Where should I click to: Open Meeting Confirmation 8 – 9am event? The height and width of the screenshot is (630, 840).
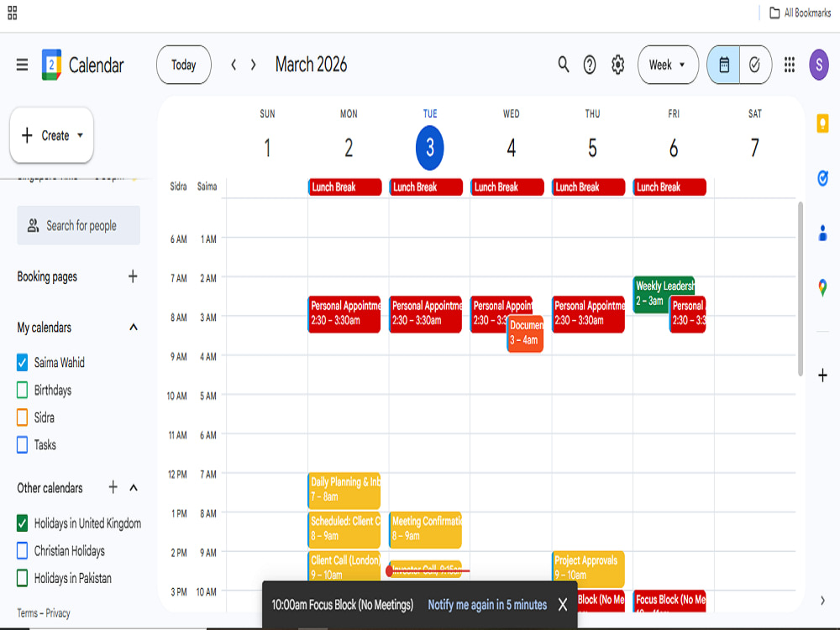tap(425, 529)
